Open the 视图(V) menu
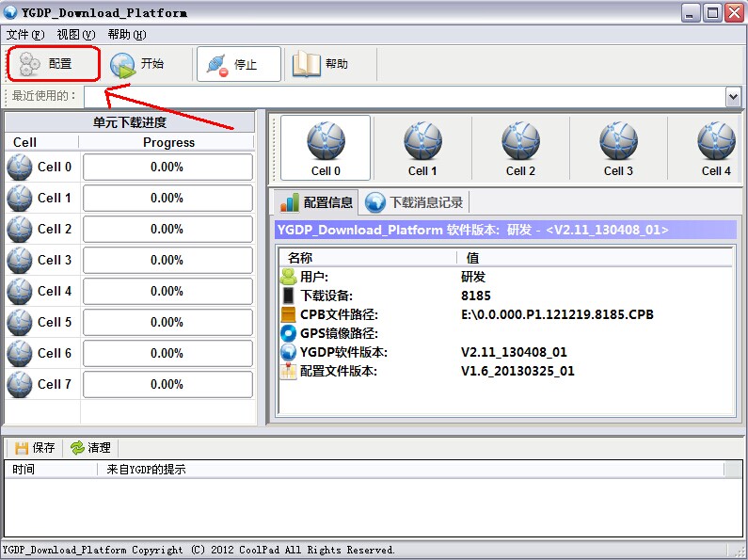Viewport: 748px width, 560px height. coord(75,35)
